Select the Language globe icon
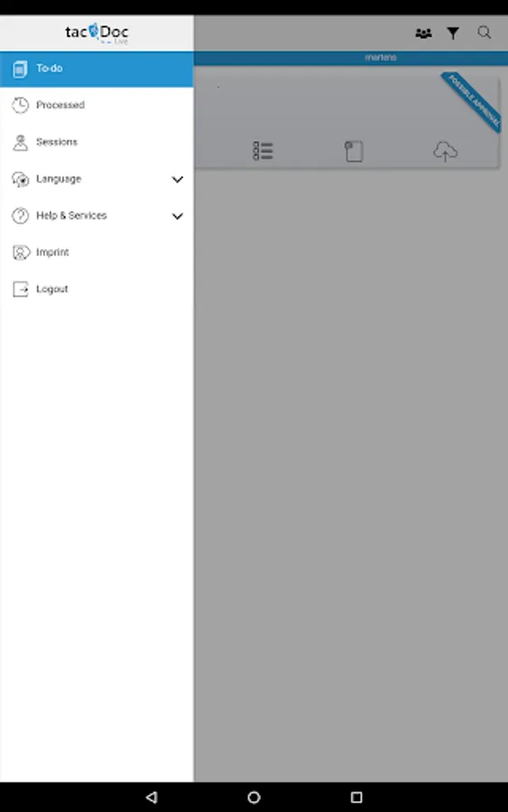Image resolution: width=508 pixels, height=812 pixels. [x=20, y=180]
